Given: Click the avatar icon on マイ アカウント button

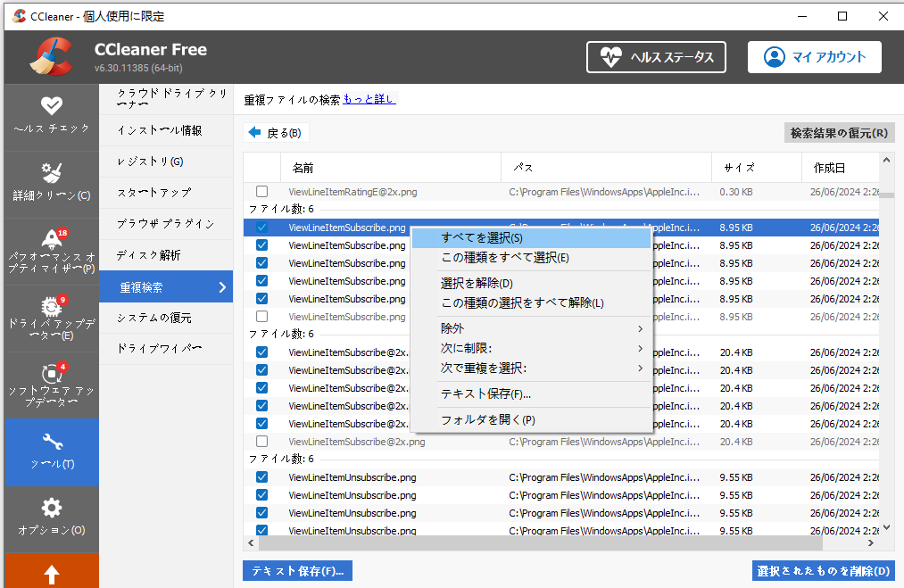Looking at the screenshot, I should 775,56.
